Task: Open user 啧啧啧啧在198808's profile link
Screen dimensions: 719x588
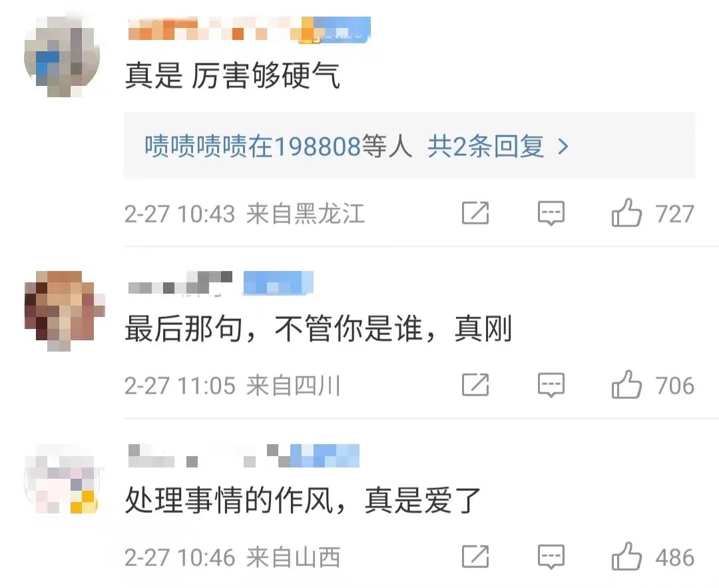Action: (253, 147)
